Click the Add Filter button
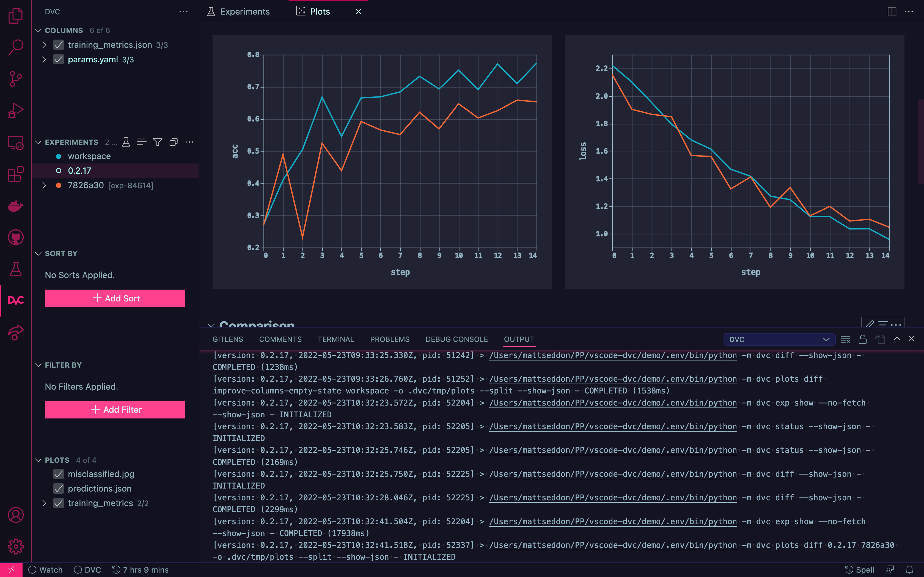 115,409
